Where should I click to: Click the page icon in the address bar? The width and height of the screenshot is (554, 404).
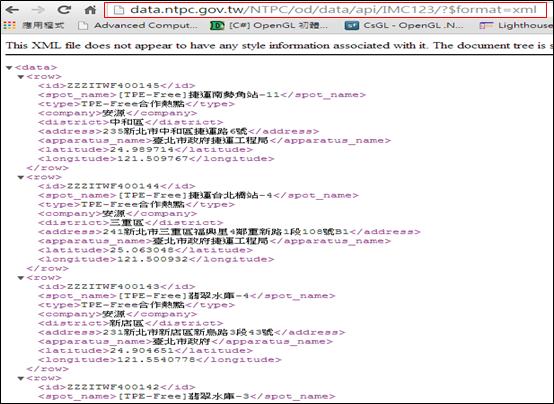click(x=119, y=10)
